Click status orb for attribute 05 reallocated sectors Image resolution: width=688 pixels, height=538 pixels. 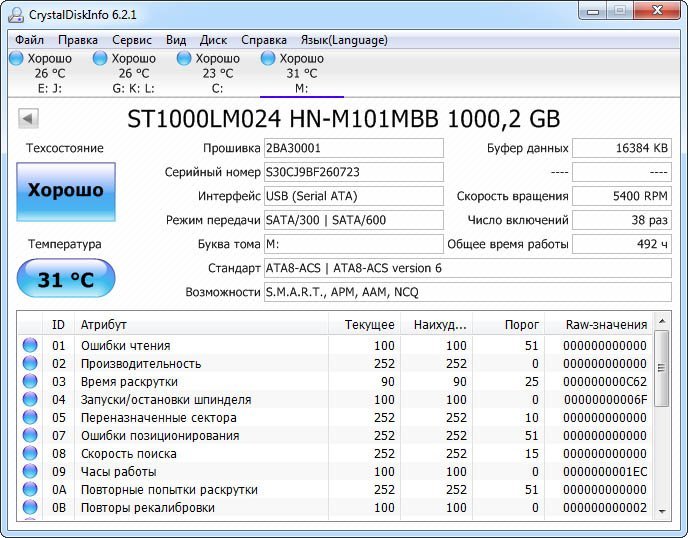[30, 418]
